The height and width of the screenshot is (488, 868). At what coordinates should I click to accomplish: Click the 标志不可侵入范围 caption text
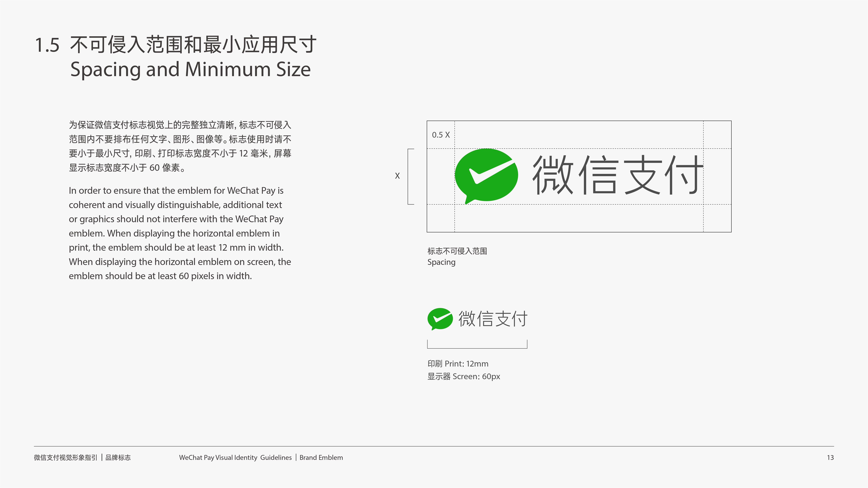click(457, 251)
